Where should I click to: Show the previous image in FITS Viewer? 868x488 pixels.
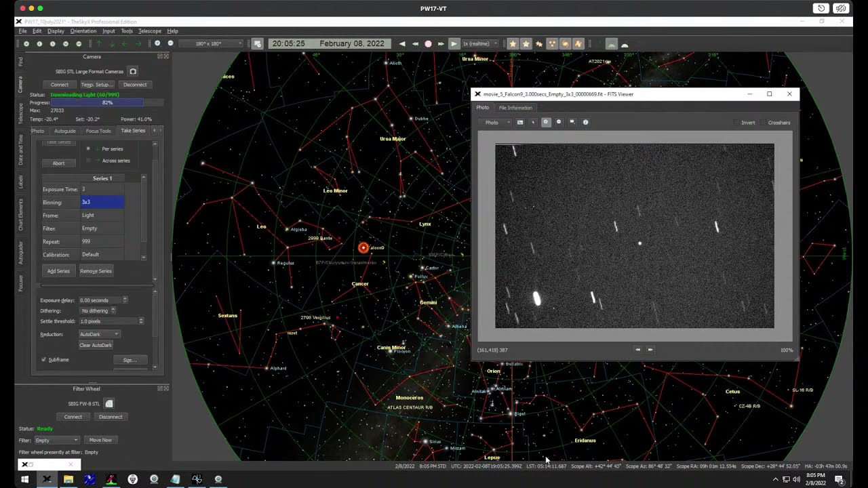pos(637,350)
